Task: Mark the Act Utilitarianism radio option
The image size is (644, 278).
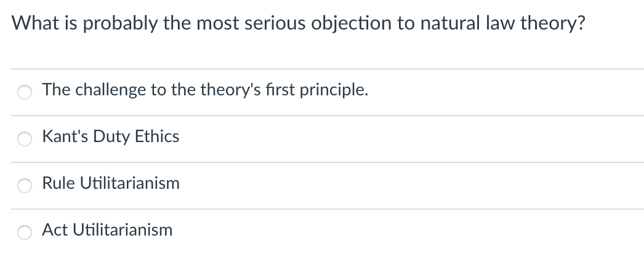Action: (24, 232)
